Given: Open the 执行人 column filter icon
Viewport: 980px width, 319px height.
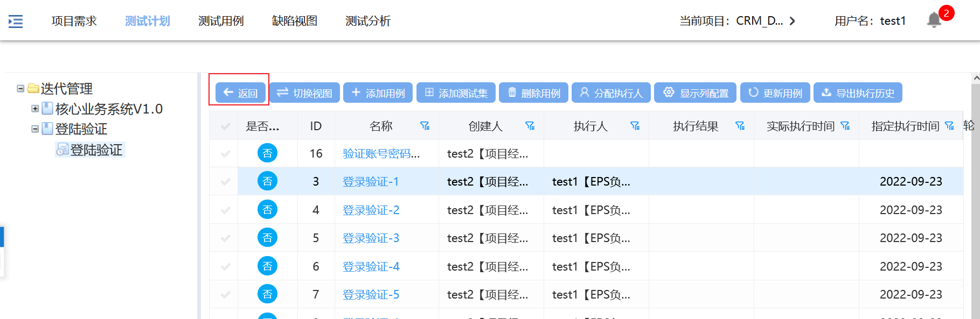Looking at the screenshot, I should tap(635, 126).
